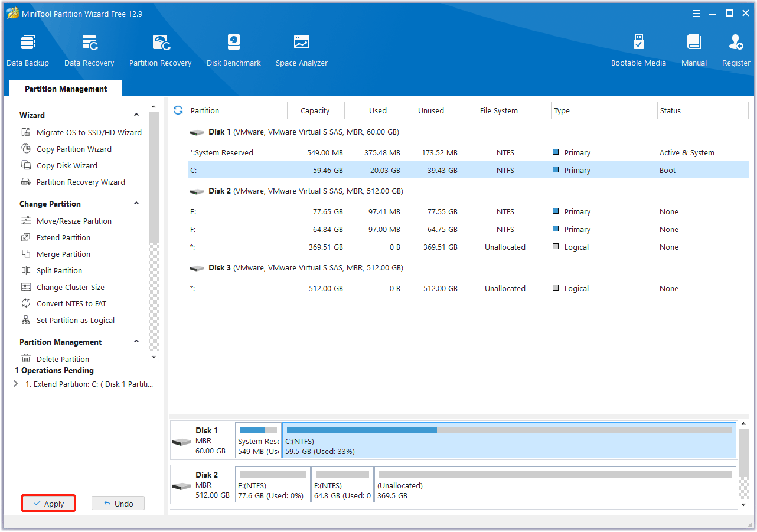
Task: Collapse the Change Partition section
Action: tap(136, 204)
